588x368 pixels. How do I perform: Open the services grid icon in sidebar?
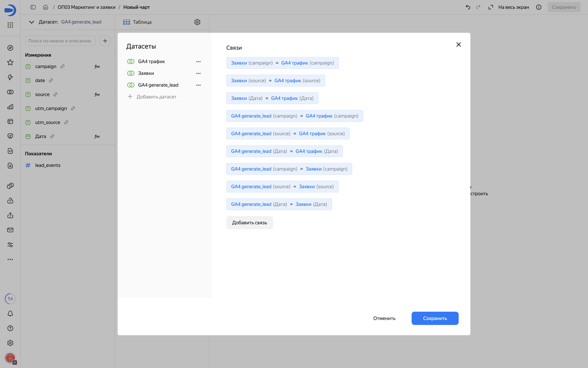[10, 25]
